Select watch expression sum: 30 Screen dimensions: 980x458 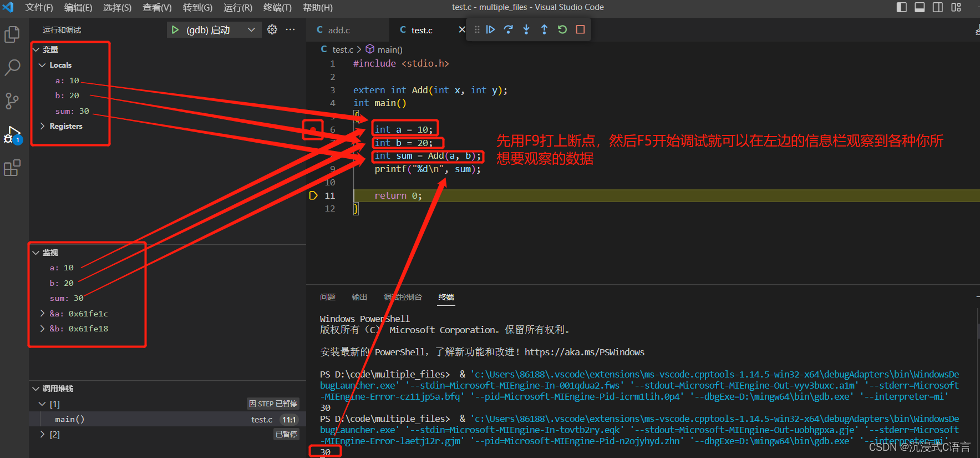[67, 298]
